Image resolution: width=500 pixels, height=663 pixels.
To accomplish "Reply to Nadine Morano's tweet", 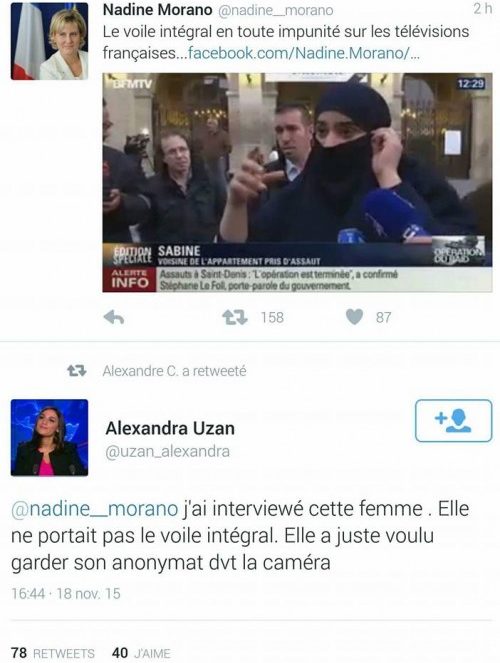I will click(114, 317).
